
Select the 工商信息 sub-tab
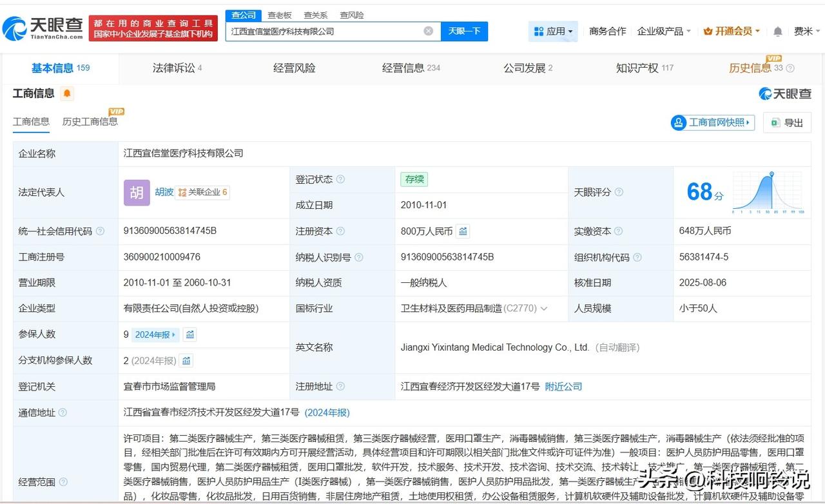click(31, 122)
